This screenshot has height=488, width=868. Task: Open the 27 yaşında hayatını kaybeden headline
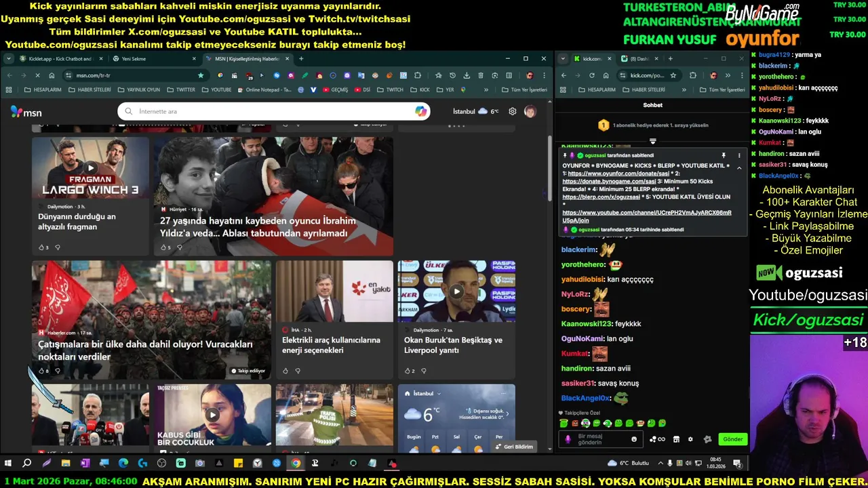tap(258, 227)
